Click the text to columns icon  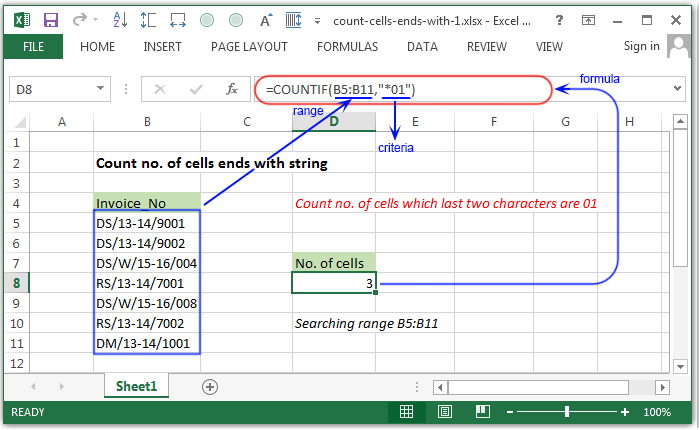293,20
